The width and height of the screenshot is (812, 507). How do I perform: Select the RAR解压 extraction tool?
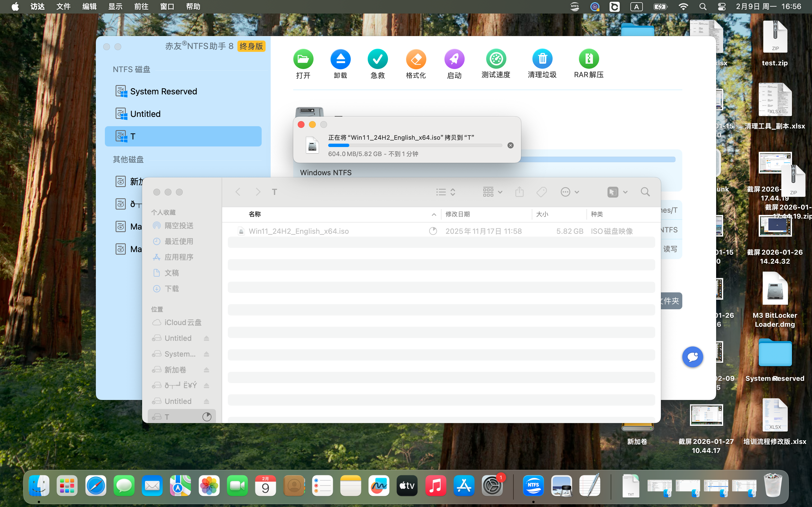click(588, 60)
